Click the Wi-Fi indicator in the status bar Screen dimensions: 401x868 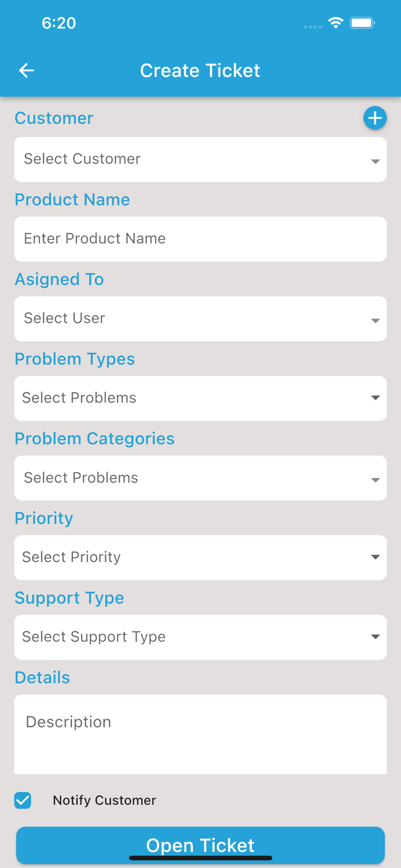pos(336,23)
